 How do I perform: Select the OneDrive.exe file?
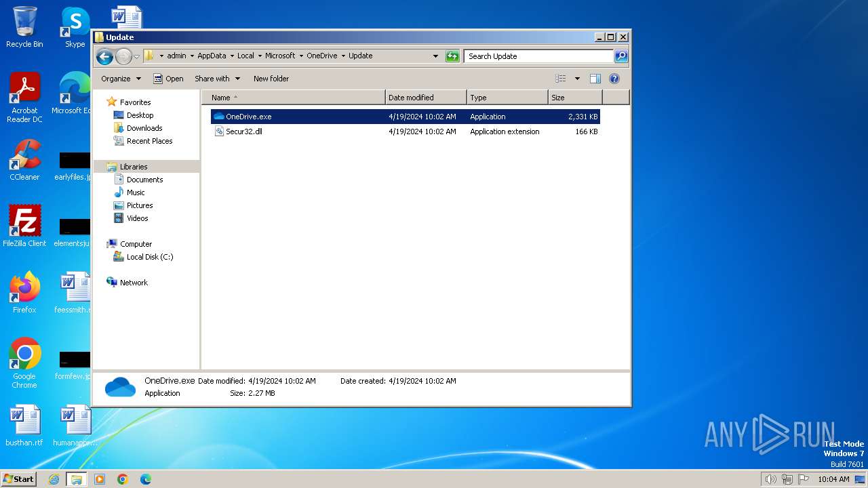tap(405, 117)
